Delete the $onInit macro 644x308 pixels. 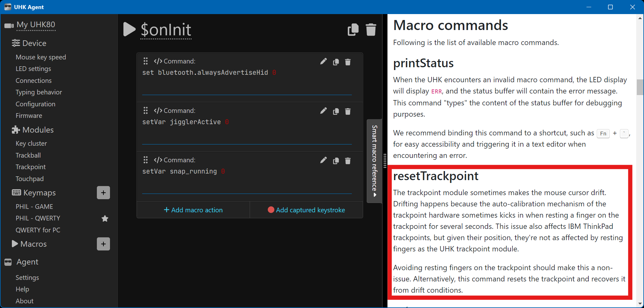coord(371,30)
